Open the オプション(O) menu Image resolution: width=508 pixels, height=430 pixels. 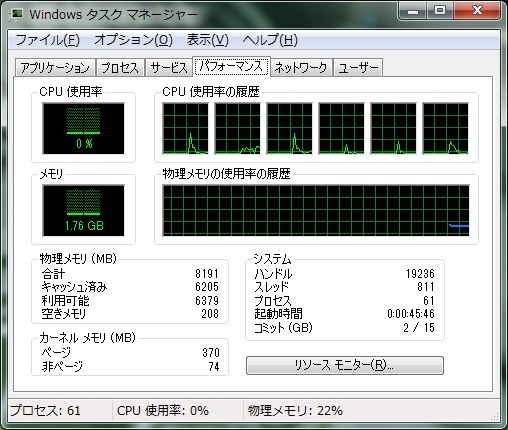[133, 40]
